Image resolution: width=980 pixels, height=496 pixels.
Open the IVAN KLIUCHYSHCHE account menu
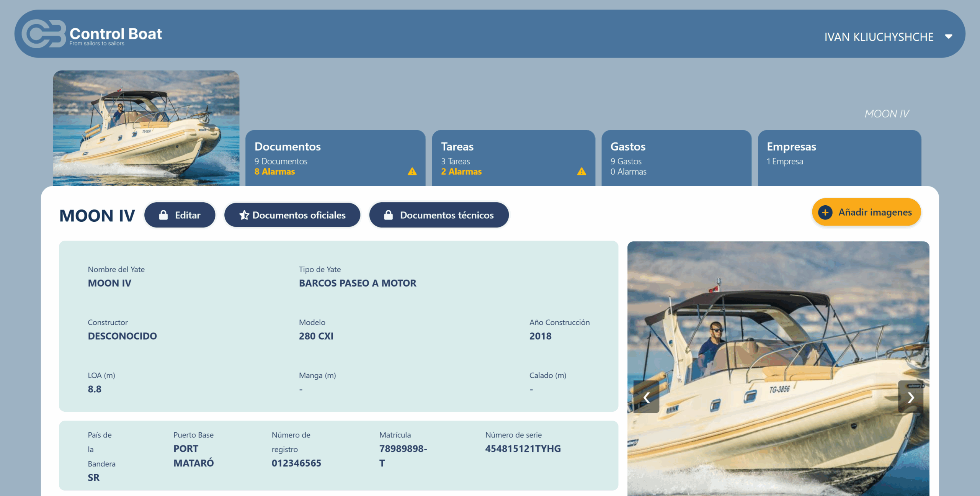[879, 37]
